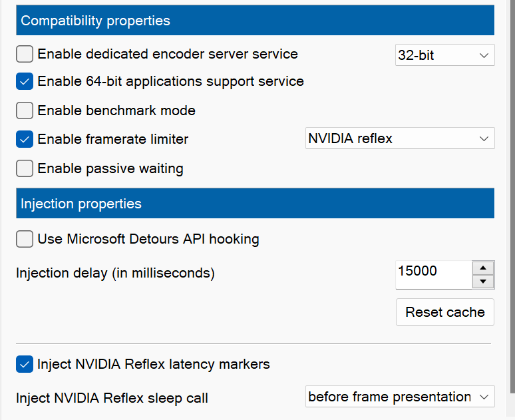Viewport: 515px width, 420px height.
Task: Open the Reflex sleep call timing dropdown
Action: click(400, 397)
